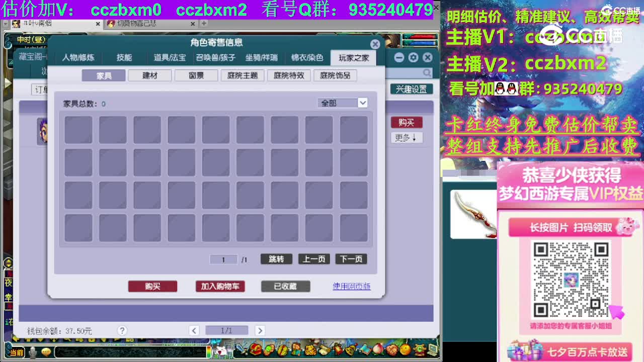
Task: Open the settings gear in the 藏宝阁 window
Action: (x=414, y=57)
